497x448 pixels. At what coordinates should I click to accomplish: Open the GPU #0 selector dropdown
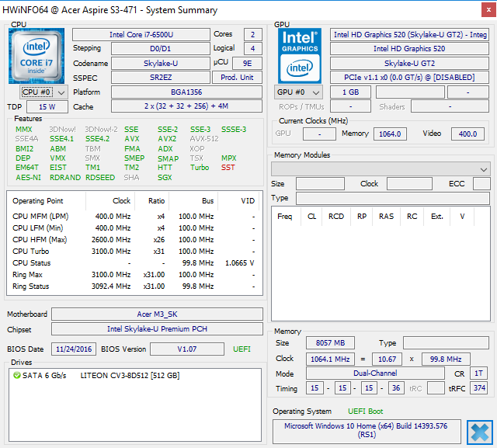(299, 92)
